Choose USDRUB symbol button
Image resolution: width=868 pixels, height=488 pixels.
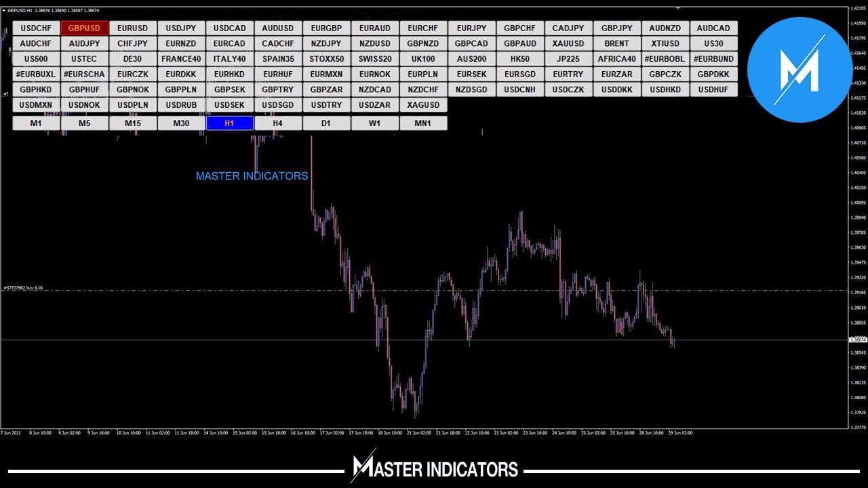[181, 105]
